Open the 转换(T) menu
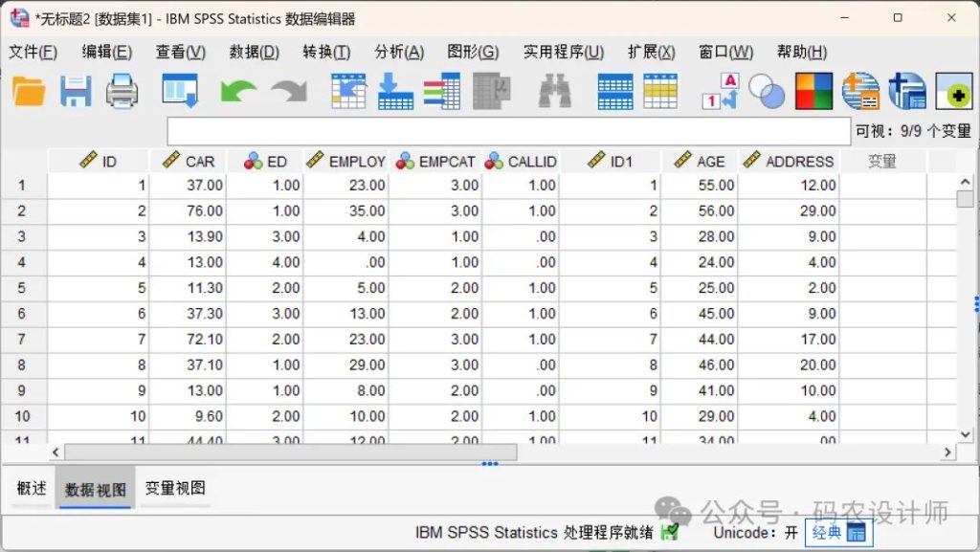The image size is (980, 552). tap(326, 53)
